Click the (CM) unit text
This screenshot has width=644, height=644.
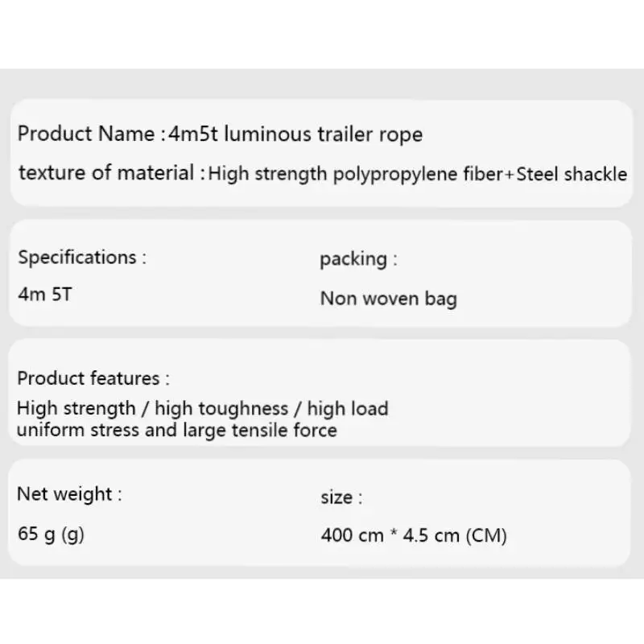tap(486, 536)
